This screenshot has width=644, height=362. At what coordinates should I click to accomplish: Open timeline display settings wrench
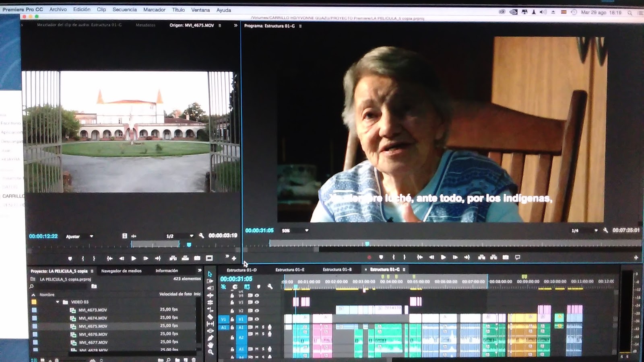click(270, 287)
